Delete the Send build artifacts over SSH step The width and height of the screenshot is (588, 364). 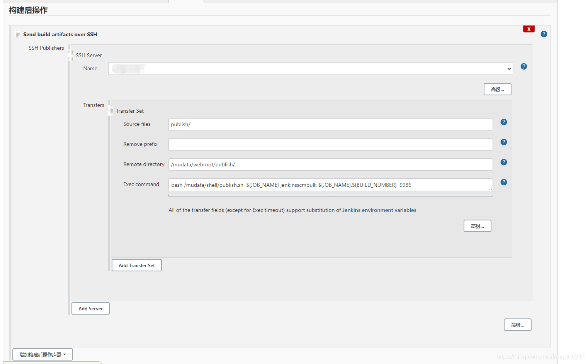(x=529, y=29)
